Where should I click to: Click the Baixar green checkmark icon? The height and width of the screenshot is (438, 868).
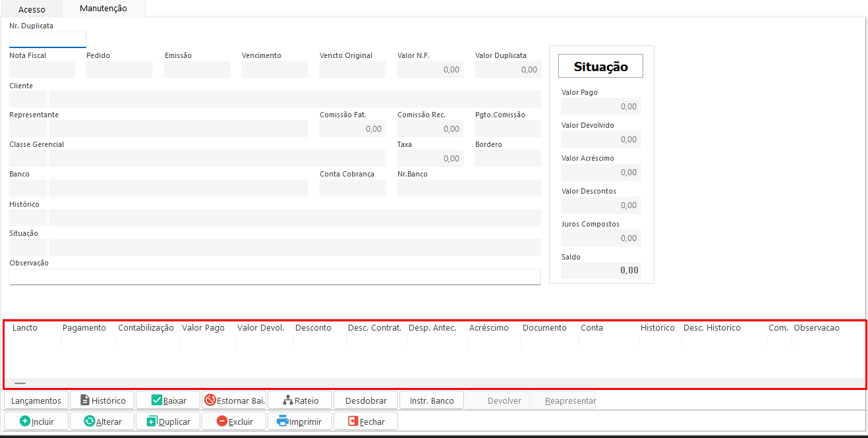coord(157,400)
